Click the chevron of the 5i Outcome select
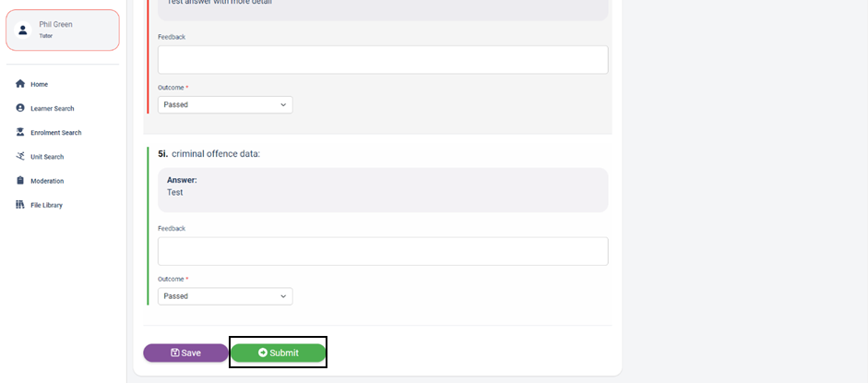 [x=283, y=296]
